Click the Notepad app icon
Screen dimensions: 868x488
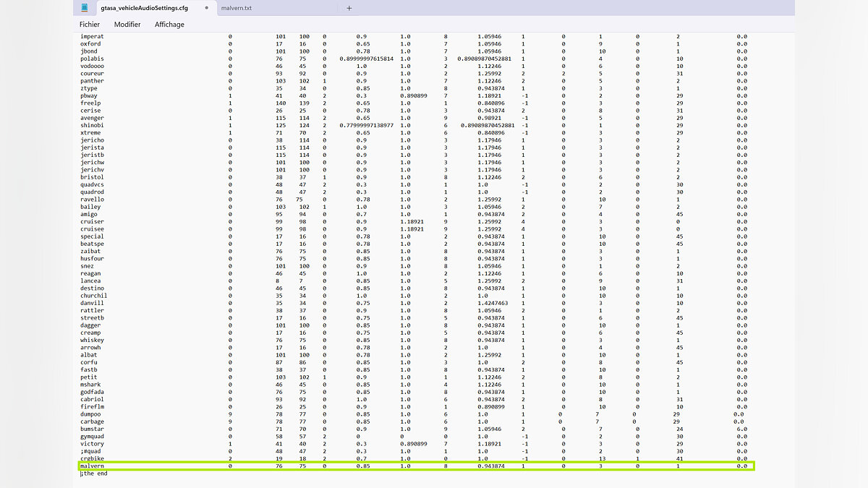pos(85,8)
